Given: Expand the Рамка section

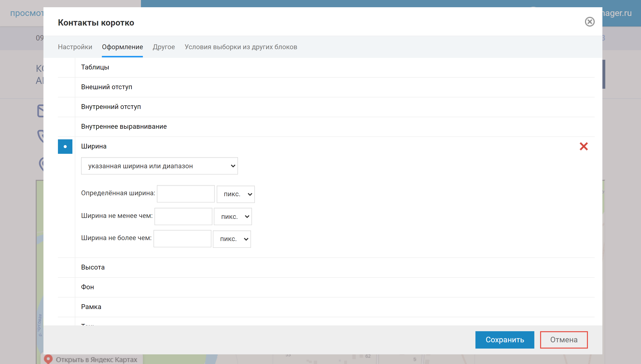Looking at the screenshot, I should [x=91, y=307].
